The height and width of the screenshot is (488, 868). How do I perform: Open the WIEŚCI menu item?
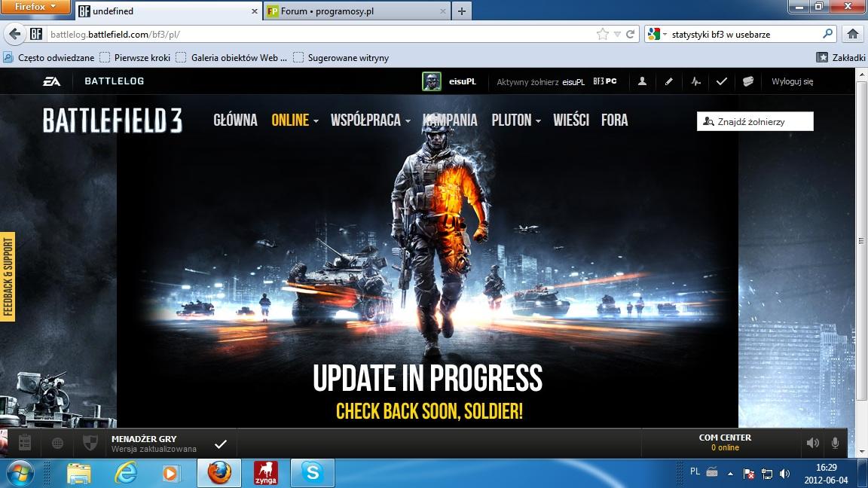pyautogui.click(x=571, y=120)
